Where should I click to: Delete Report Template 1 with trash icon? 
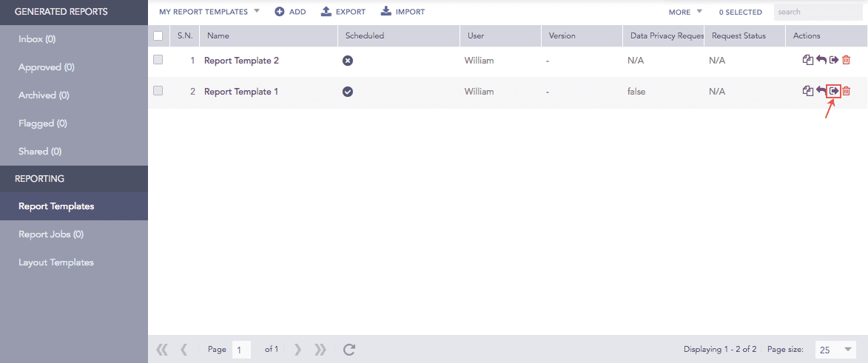(x=847, y=91)
